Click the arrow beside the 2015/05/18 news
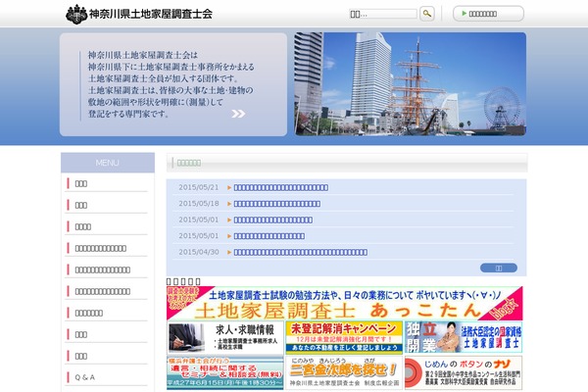The image size is (588, 392). point(229,204)
